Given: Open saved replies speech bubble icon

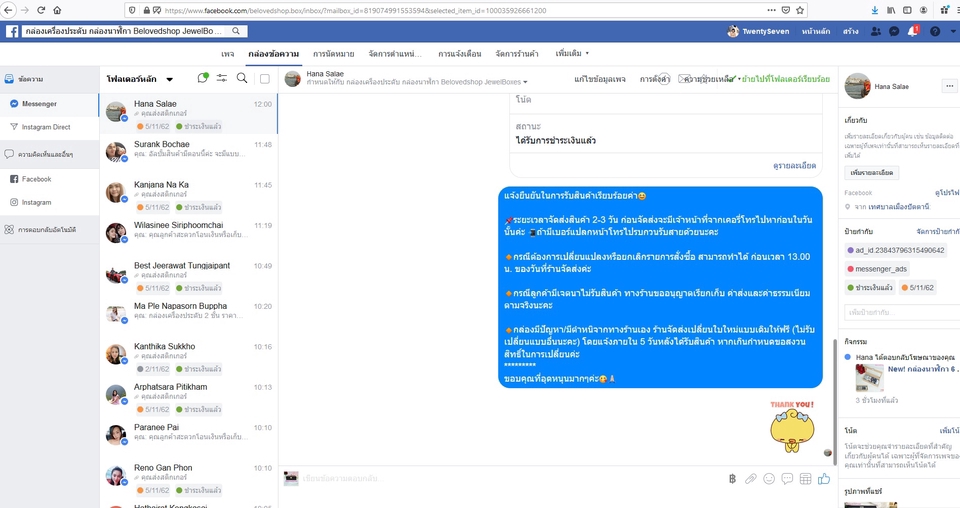Looking at the screenshot, I should click(787, 479).
